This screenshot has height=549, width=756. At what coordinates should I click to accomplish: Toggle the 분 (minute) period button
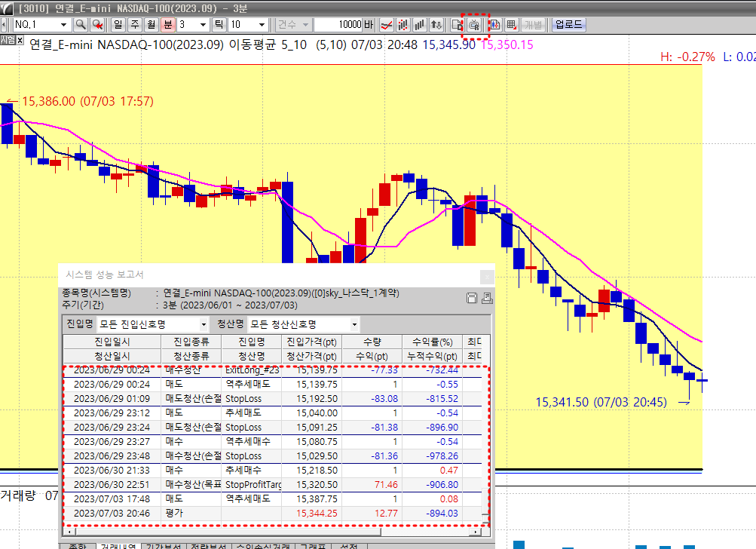pyautogui.click(x=167, y=24)
